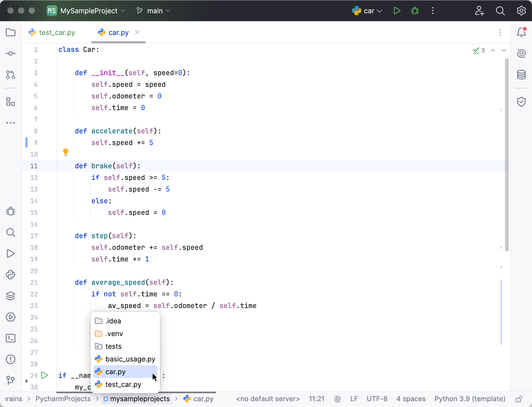The height and width of the screenshot is (407, 532).
Task: Open the Commit tool window
Action: coord(11,54)
